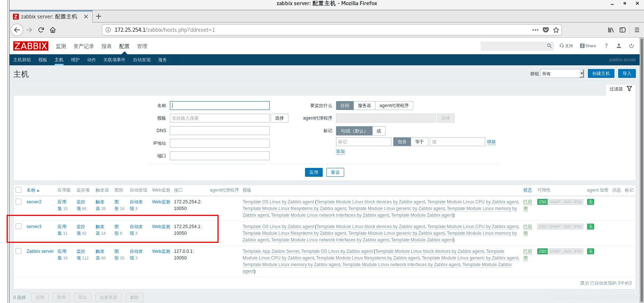Open the Monitoring menu

[x=61, y=46]
